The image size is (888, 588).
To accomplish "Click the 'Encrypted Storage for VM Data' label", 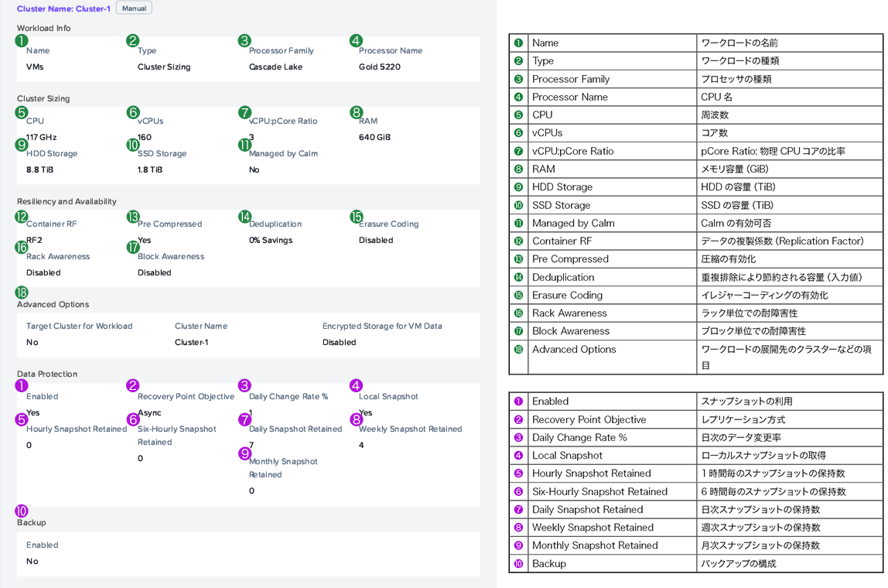I will pos(382,326).
